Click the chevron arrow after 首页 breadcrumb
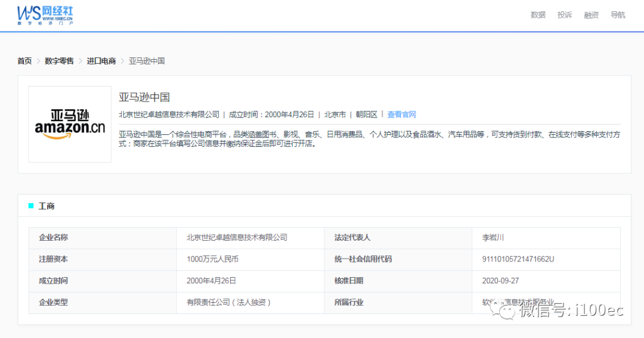Image resolution: width=644 pixels, height=338 pixels. pyautogui.click(x=38, y=61)
